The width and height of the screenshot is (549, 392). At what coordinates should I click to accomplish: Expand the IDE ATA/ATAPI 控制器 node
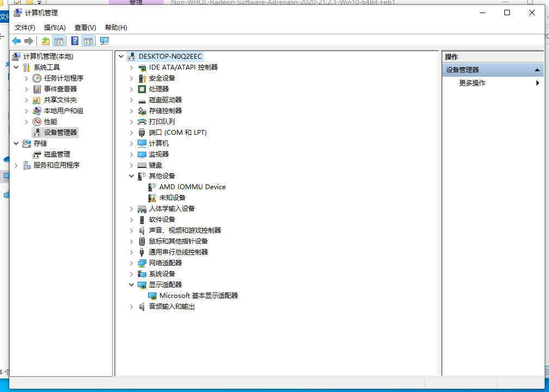[131, 67]
